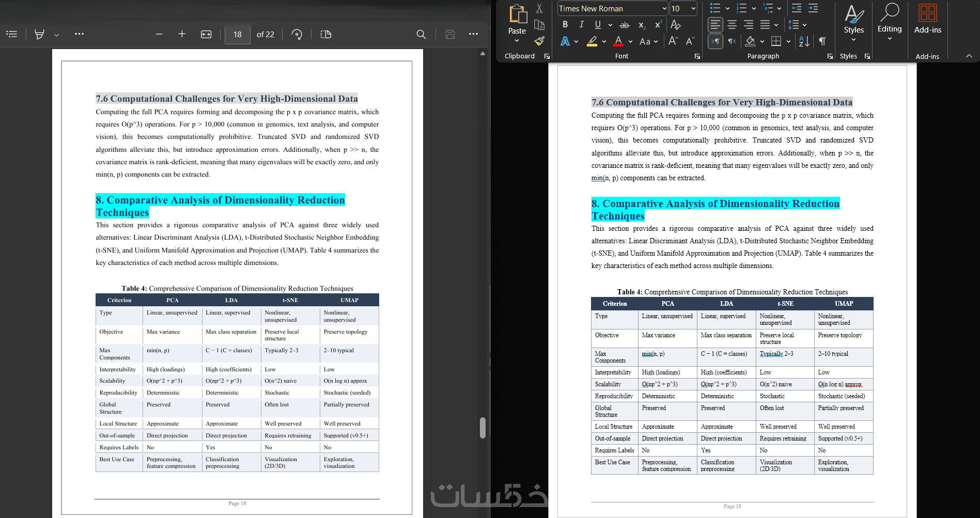Launch the Styles pane
Image resolution: width=980 pixels, height=518 pixels.
click(867, 56)
